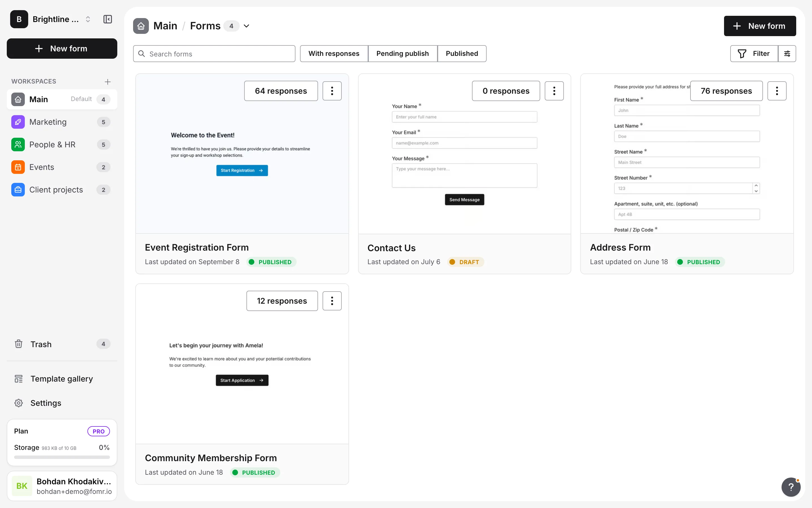The height and width of the screenshot is (508, 812).
Task: Click the Brightline logo B avatar
Action: click(x=19, y=19)
